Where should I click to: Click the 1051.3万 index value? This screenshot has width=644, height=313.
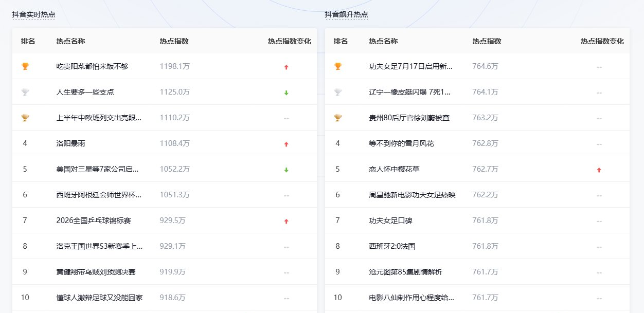click(175, 195)
